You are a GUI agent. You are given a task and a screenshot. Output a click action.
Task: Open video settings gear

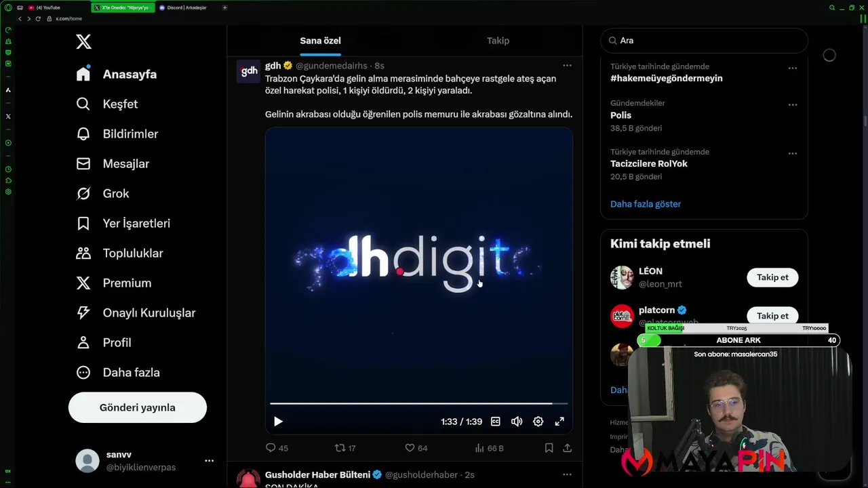[538, 422]
